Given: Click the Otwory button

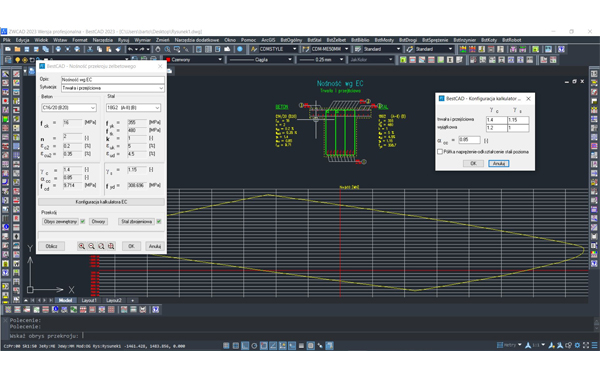Looking at the screenshot, I should click(98, 221).
